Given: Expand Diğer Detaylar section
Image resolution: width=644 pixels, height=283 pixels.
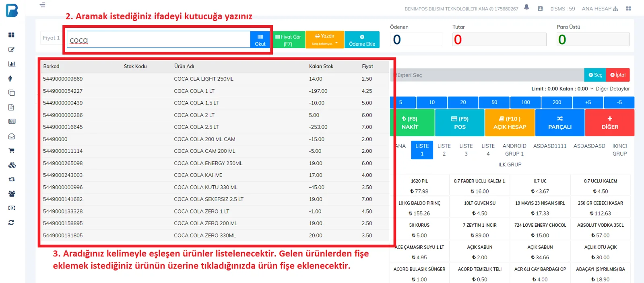Looking at the screenshot, I should pos(610,89).
